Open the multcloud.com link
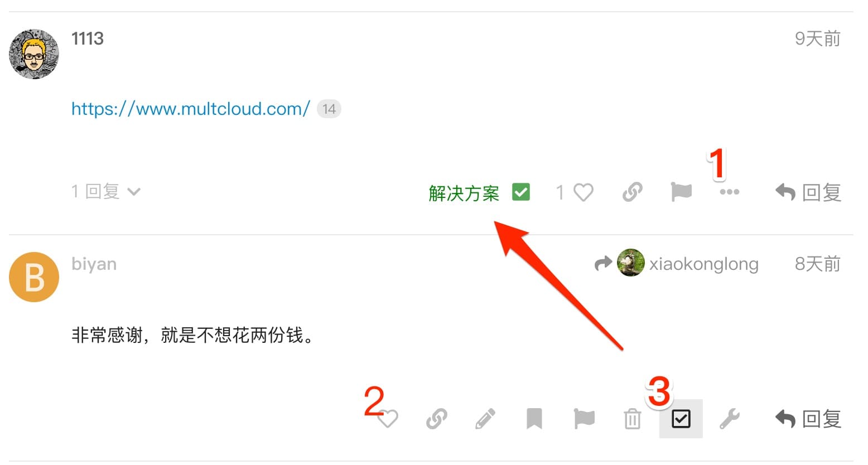 [190, 109]
